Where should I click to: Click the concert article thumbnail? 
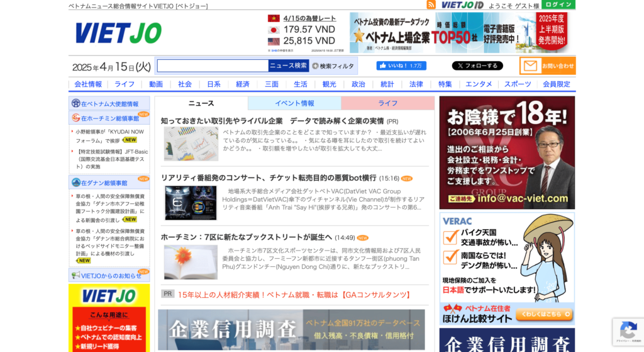[x=191, y=203]
